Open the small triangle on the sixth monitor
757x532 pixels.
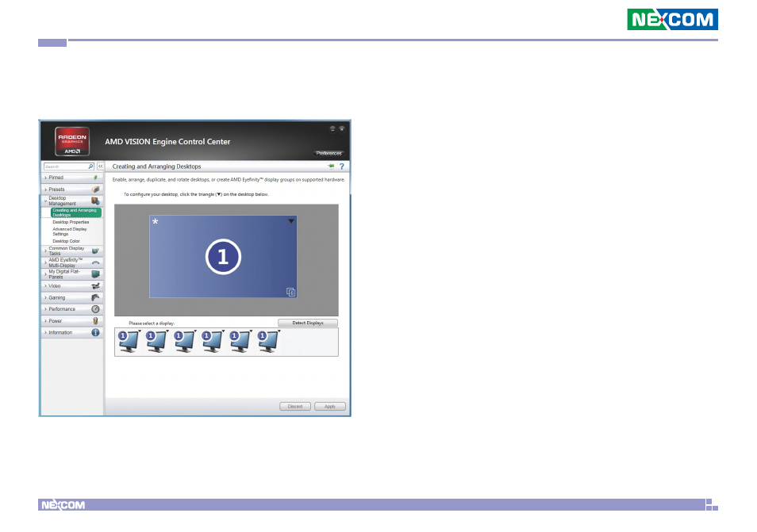279,331
